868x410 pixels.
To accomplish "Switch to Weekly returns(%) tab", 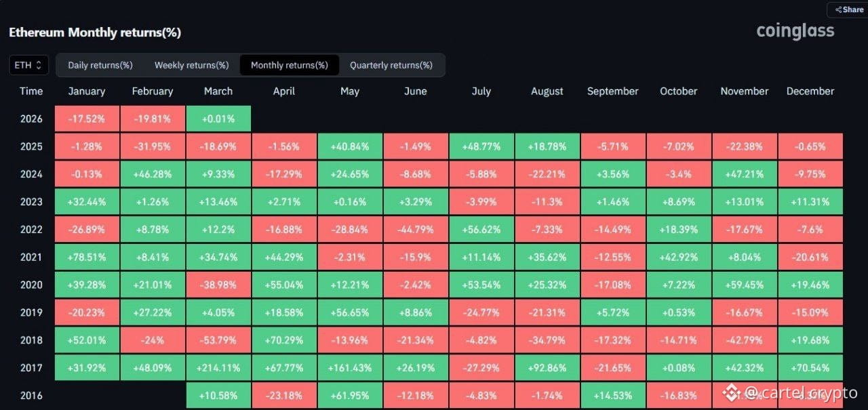I will [x=191, y=65].
